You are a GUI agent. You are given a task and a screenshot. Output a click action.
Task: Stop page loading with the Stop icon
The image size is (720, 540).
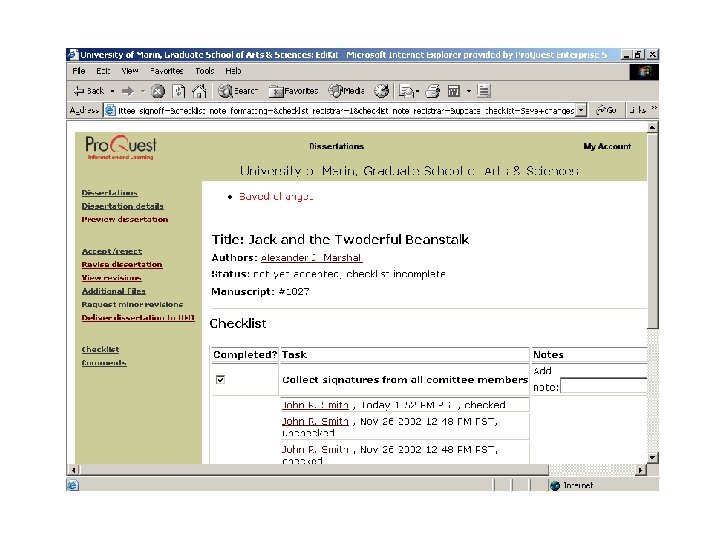pyautogui.click(x=158, y=91)
